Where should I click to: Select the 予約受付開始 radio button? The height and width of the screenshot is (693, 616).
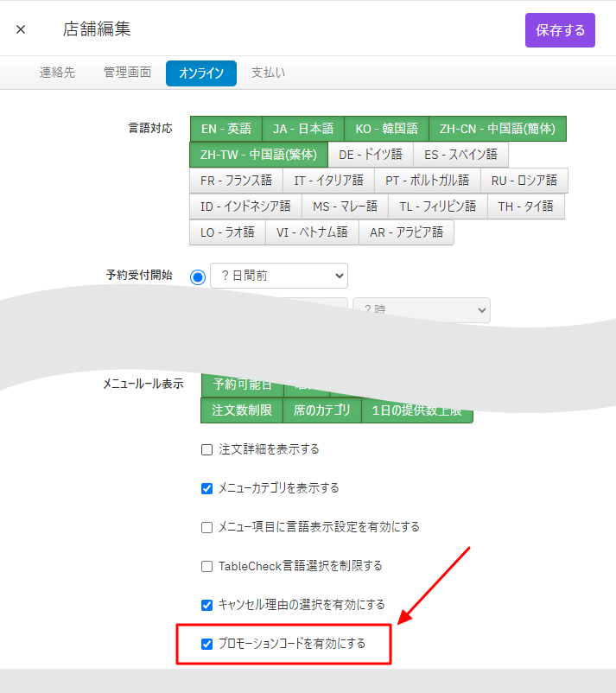pos(198,277)
